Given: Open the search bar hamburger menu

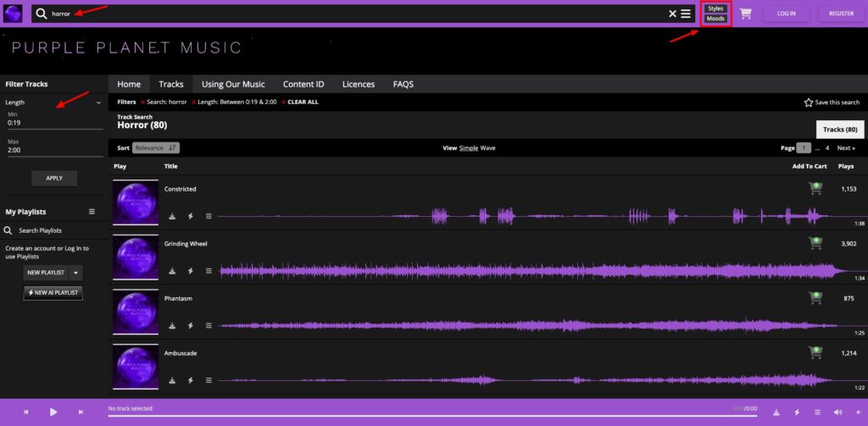Looking at the screenshot, I should (x=685, y=14).
